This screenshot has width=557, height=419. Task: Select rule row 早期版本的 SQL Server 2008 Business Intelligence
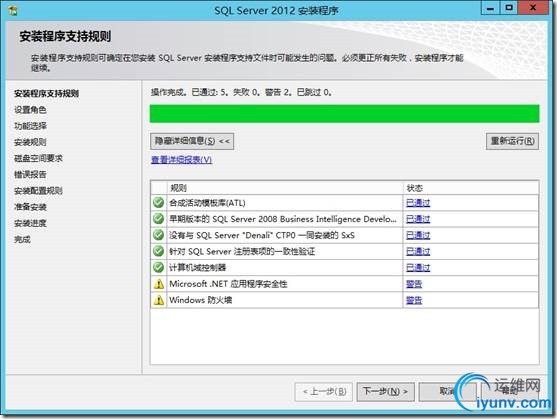pos(345,219)
